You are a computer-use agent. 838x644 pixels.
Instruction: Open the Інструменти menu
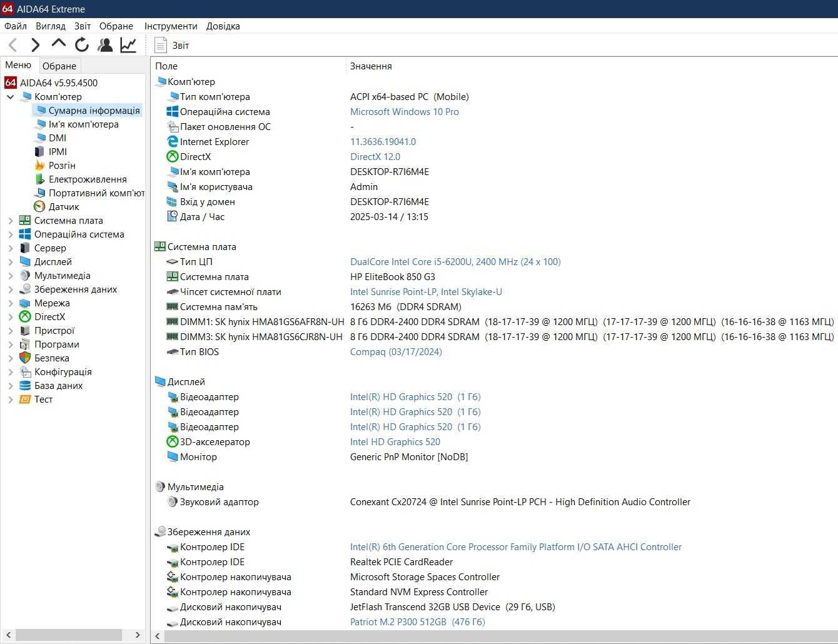(171, 26)
